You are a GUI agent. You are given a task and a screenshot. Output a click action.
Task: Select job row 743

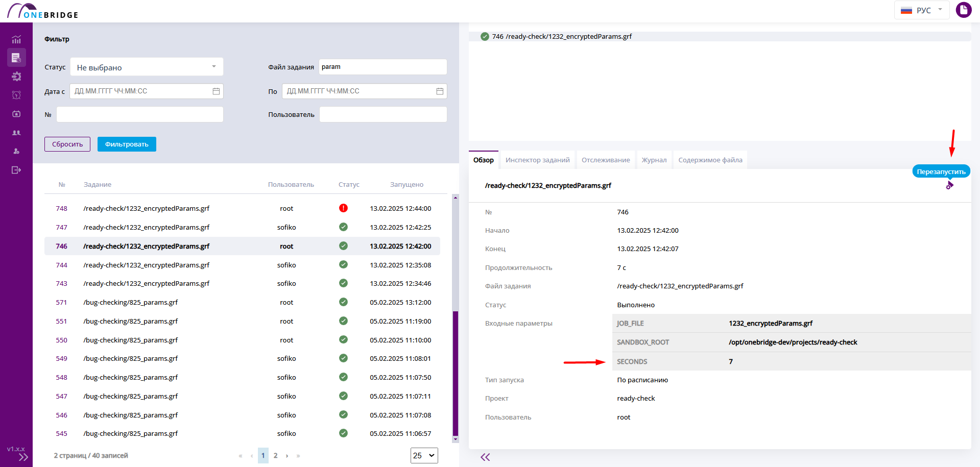click(242, 283)
